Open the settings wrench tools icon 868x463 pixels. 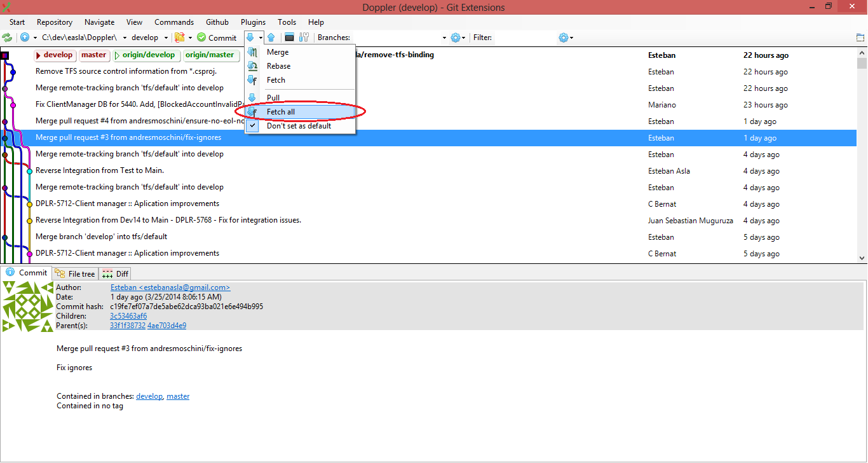pyautogui.click(x=304, y=38)
